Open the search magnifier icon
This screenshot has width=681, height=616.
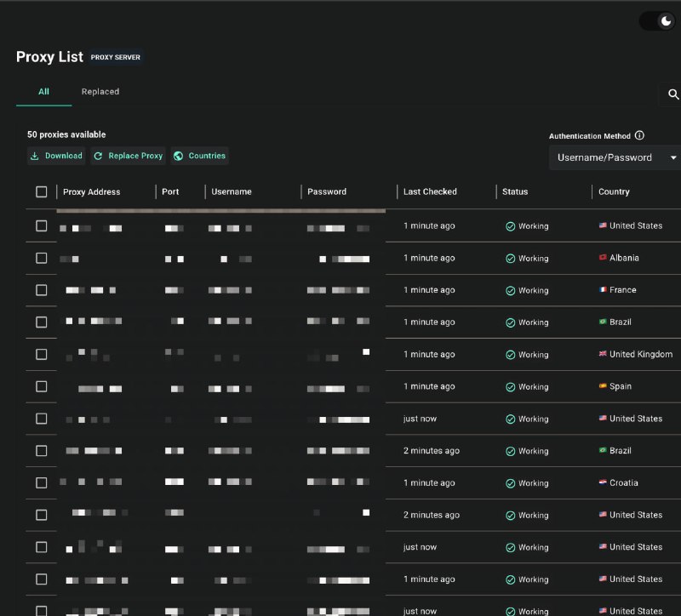[672, 94]
